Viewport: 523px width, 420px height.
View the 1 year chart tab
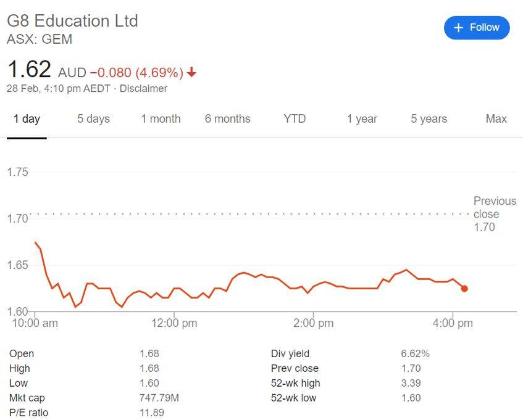362,119
